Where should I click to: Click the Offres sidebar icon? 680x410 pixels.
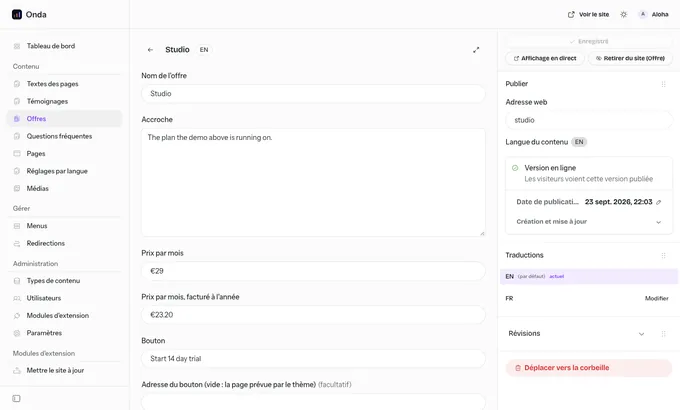pos(17,118)
